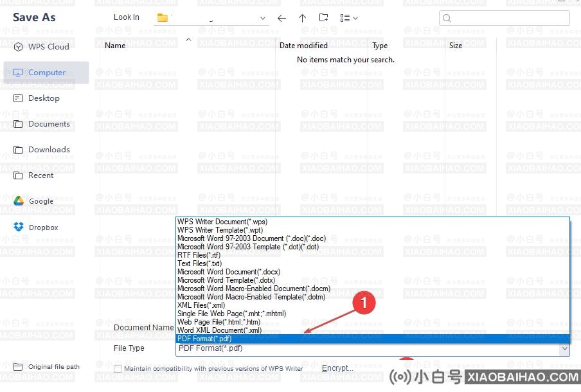The height and width of the screenshot is (392, 581).
Task: Click the folder icon in Look In
Action: (163, 17)
